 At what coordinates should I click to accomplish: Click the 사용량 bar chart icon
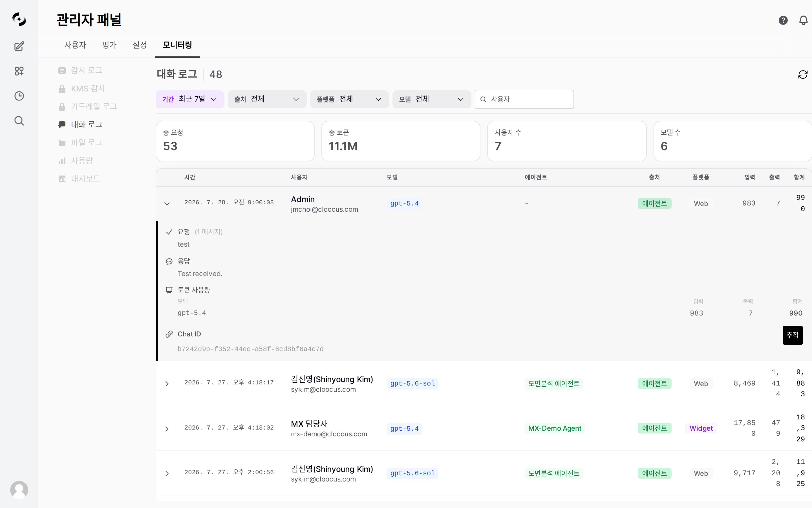tap(62, 161)
